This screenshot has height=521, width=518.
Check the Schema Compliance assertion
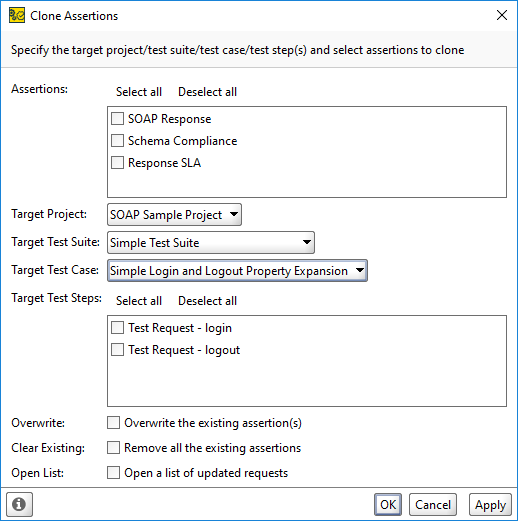117,140
